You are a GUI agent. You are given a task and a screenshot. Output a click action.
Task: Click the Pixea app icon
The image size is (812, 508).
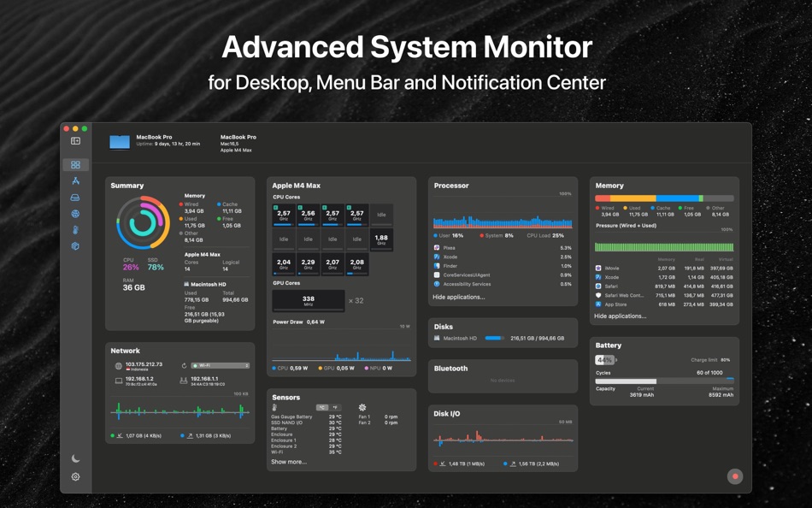tap(437, 248)
